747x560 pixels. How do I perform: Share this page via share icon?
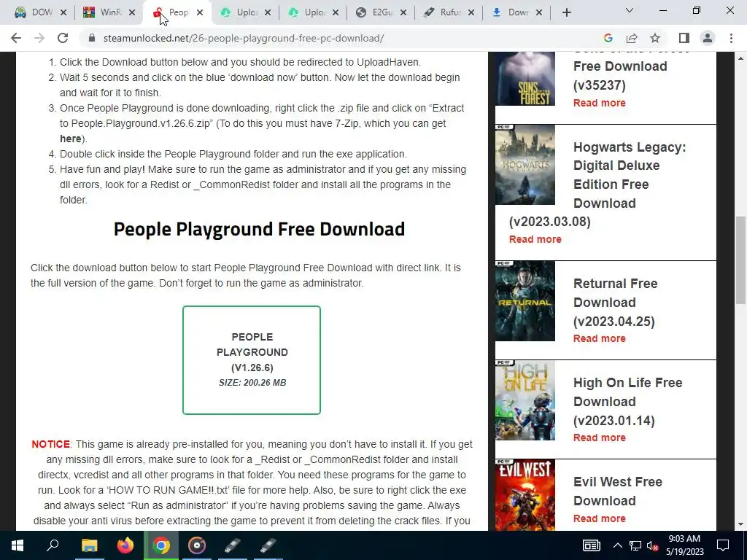(632, 38)
